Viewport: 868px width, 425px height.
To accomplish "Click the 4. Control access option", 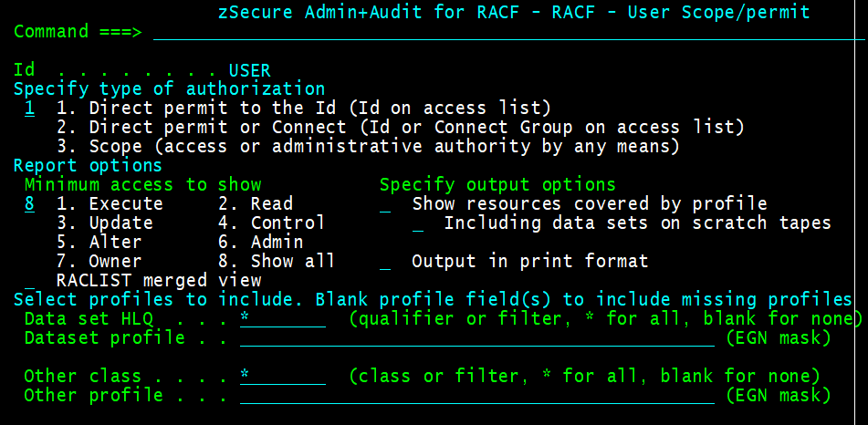I will pyautogui.click(x=271, y=223).
